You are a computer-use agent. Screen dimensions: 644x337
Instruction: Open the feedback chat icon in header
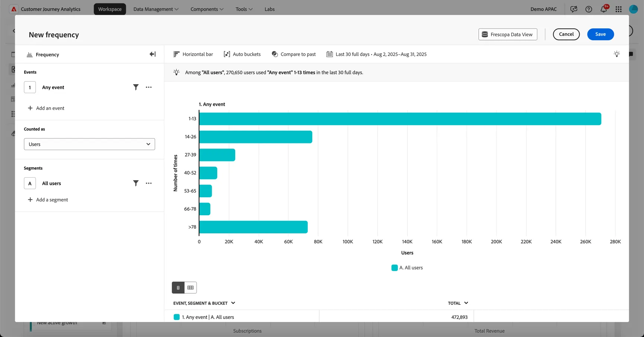pyautogui.click(x=574, y=9)
